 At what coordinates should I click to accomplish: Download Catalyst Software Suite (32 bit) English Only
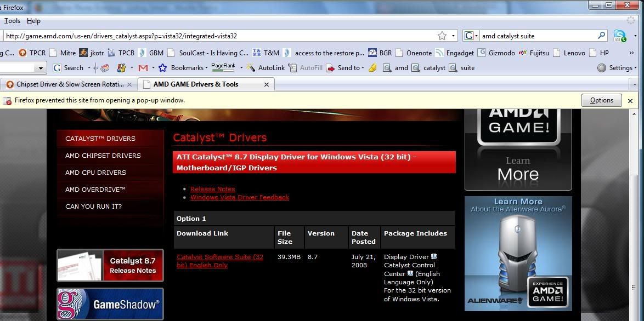pyautogui.click(x=220, y=261)
